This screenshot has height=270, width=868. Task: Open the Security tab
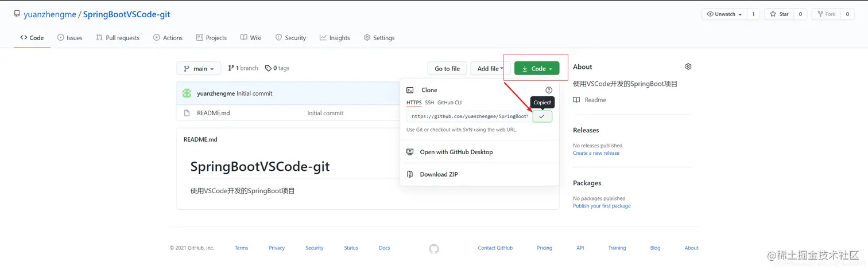pyautogui.click(x=290, y=38)
